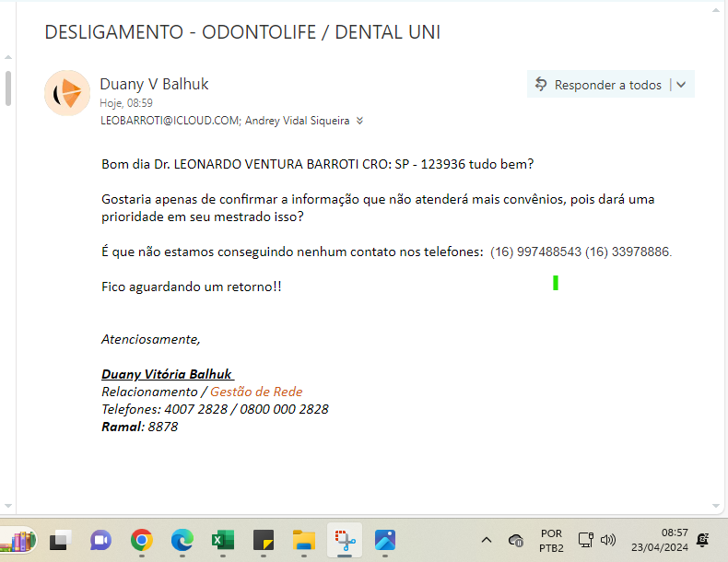Click the left pane vertical scrollbar thumb
The width and height of the screenshot is (728, 562).
pos(8,88)
